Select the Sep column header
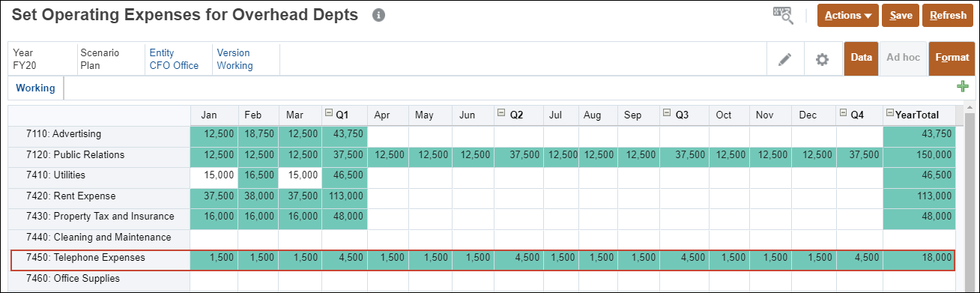This screenshot has width=980, height=293. pos(638,115)
